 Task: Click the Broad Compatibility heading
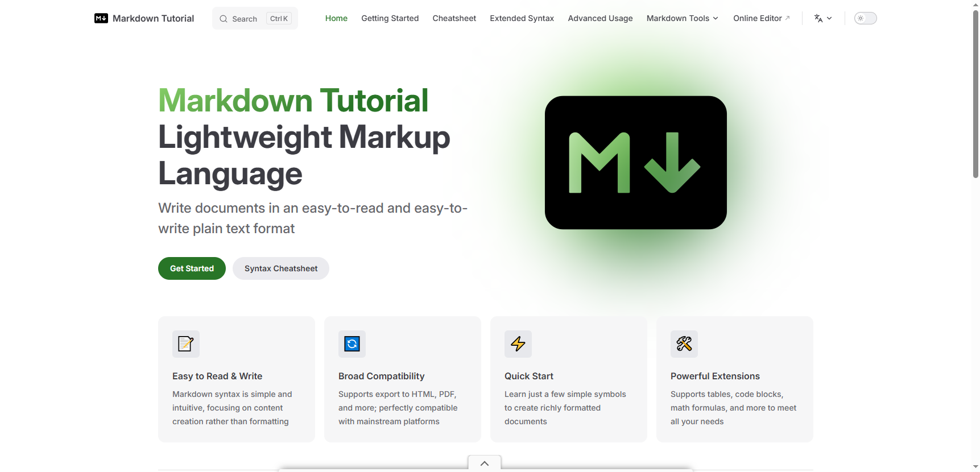(x=382, y=376)
